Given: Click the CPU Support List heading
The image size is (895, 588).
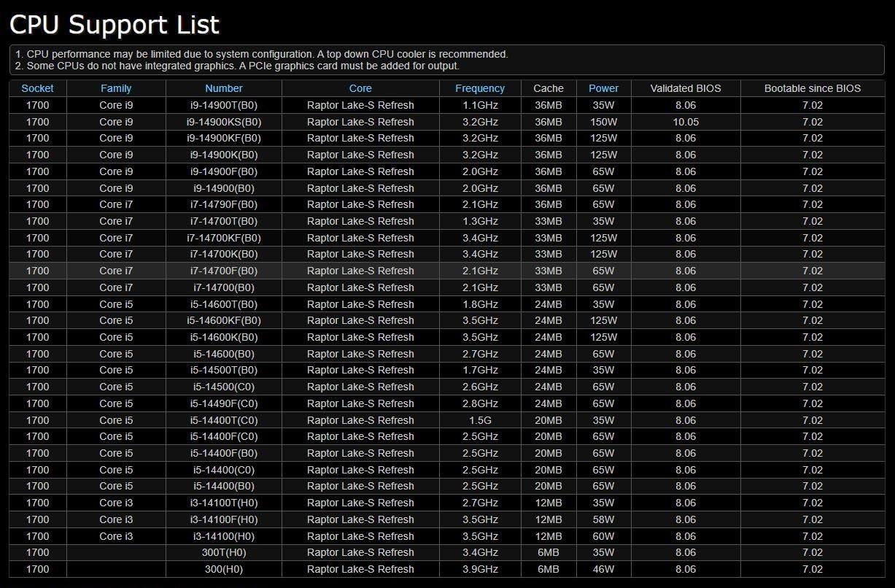Looking at the screenshot, I should [114, 25].
